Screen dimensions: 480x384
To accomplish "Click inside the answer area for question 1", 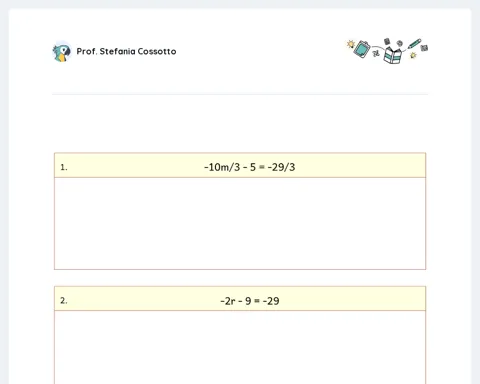I will click(240, 223).
